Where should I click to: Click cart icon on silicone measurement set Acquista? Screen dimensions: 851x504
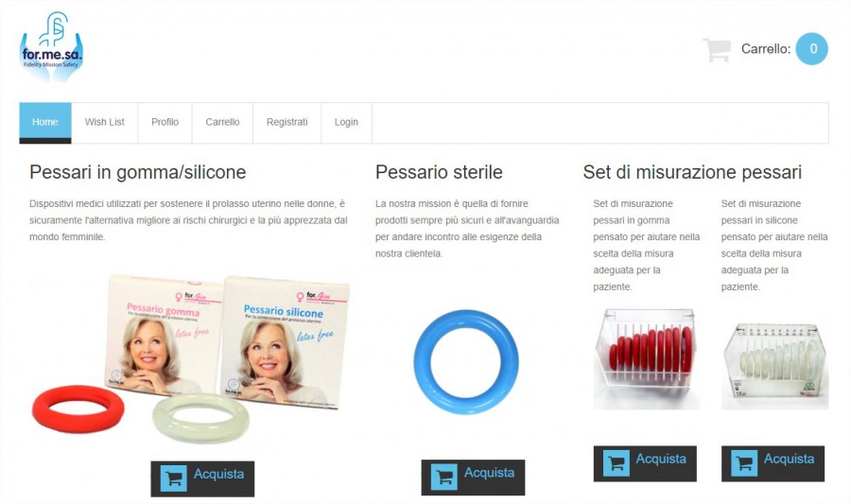point(744,463)
